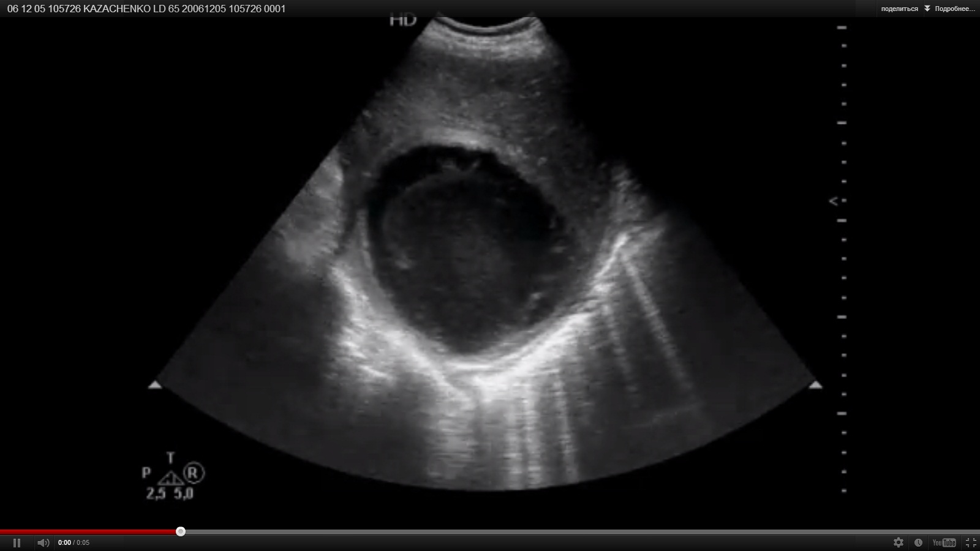Viewport: 980px width, 551px height.
Task: Seek by clicking the gray unplayed progress bar
Action: 551,532
